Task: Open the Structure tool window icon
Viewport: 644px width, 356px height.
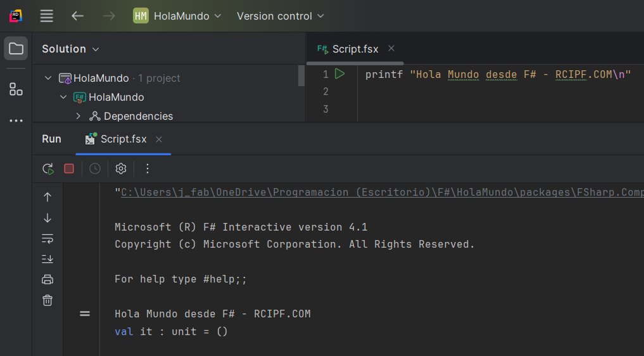Action: pyautogui.click(x=16, y=89)
